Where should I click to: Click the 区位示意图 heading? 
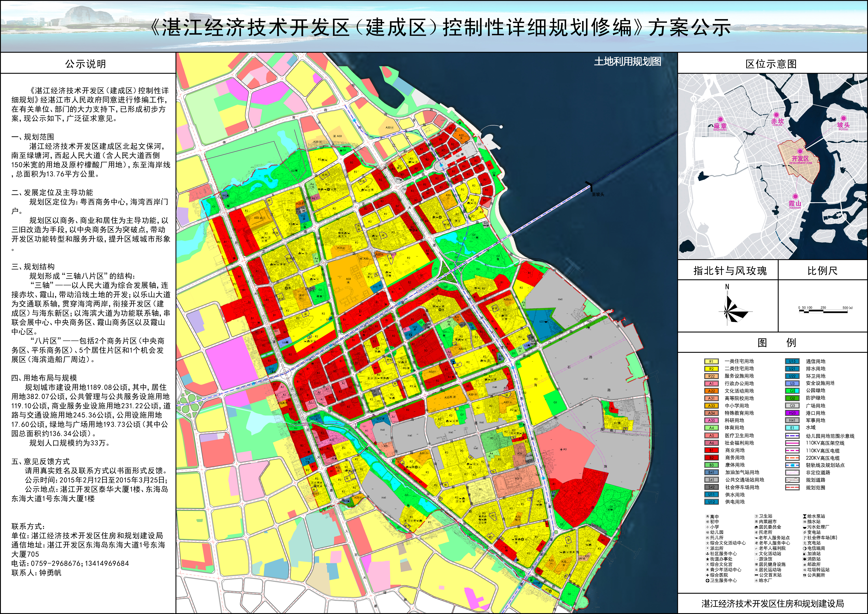click(771, 64)
